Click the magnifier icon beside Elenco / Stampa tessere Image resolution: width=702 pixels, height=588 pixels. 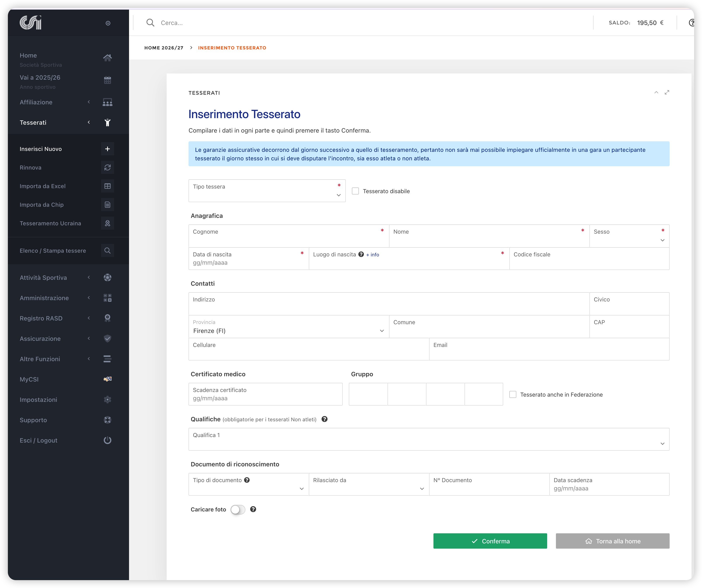click(x=107, y=251)
